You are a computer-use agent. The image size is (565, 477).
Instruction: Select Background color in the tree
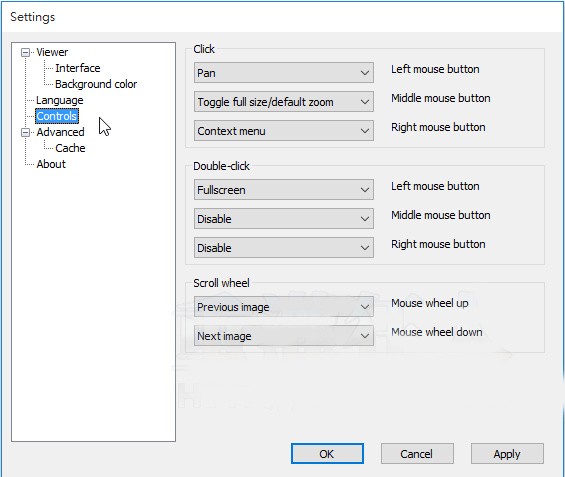pyautogui.click(x=96, y=84)
